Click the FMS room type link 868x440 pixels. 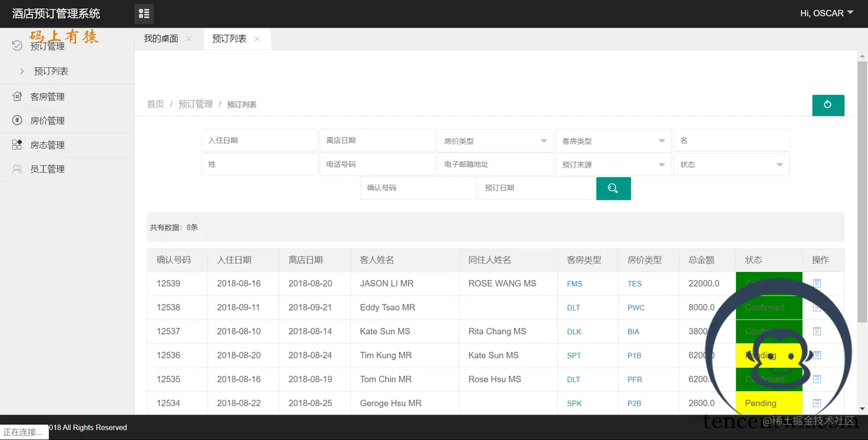(x=574, y=283)
